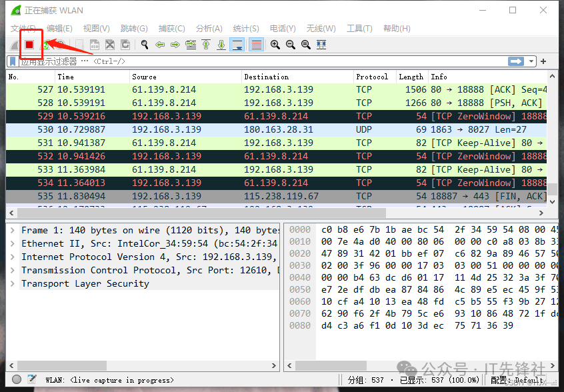Open the 捕获(C) capture menu

tap(171, 28)
